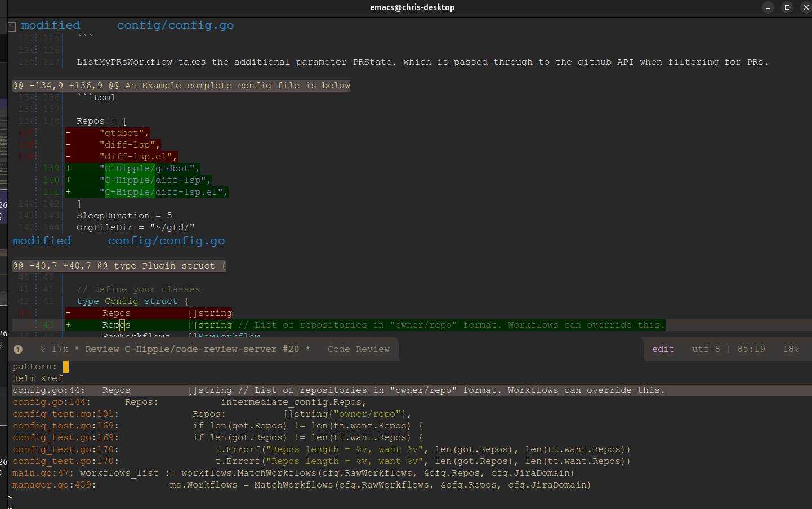Select Helm result main.go:47

pyautogui.click(x=293, y=473)
